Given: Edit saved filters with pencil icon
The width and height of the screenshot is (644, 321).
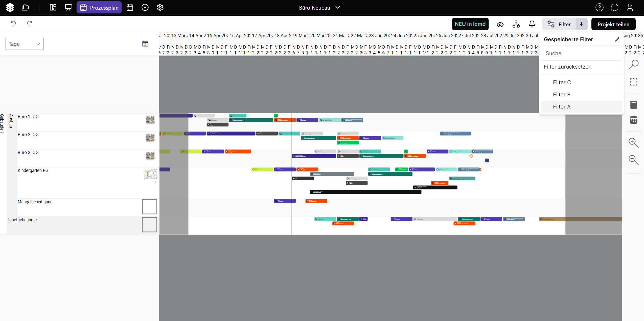Looking at the screenshot, I should click(617, 39).
